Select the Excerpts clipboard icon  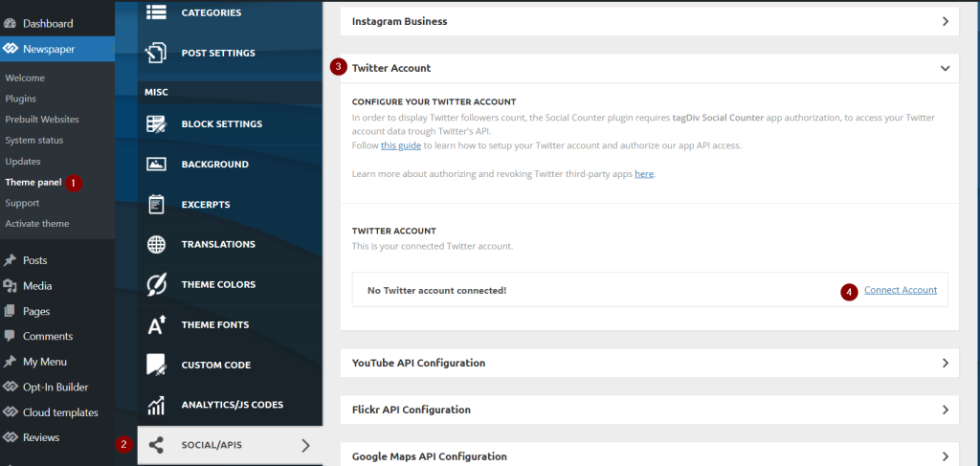pos(156,204)
